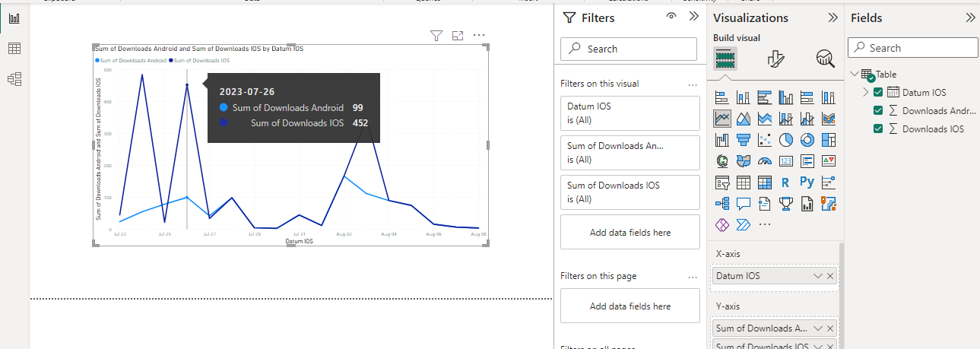Collapse the Filters pane
Image resolution: width=980 pixels, height=349 pixels.
[x=693, y=17]
